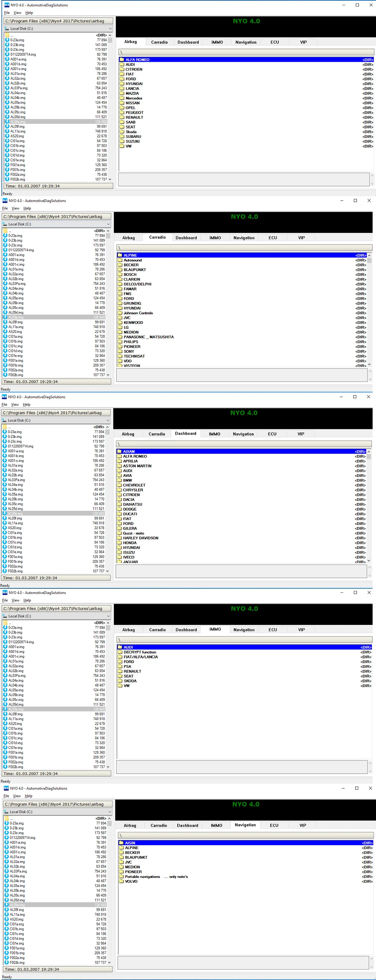
Task: Open Local Disk (C:) dropdown in the Airbag-tab window
Action: coord(58,29)
